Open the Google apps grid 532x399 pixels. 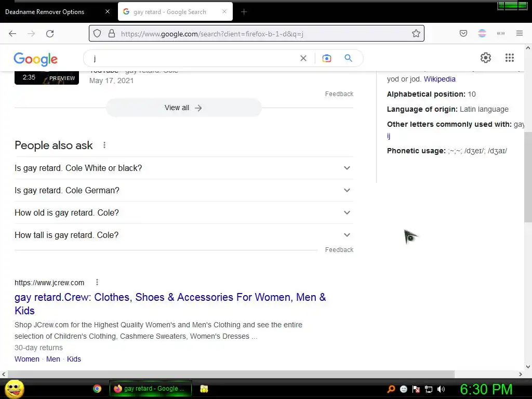pos(510,58)
